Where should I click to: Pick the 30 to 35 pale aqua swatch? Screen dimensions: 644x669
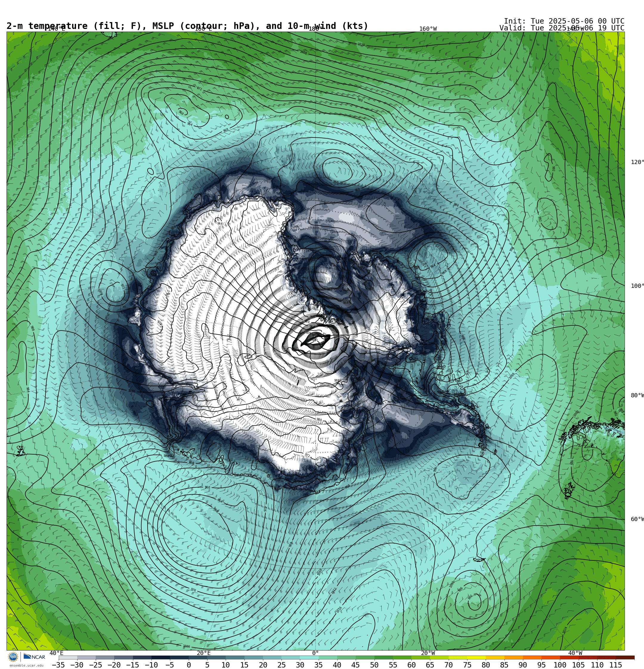[x=309, y=657]
